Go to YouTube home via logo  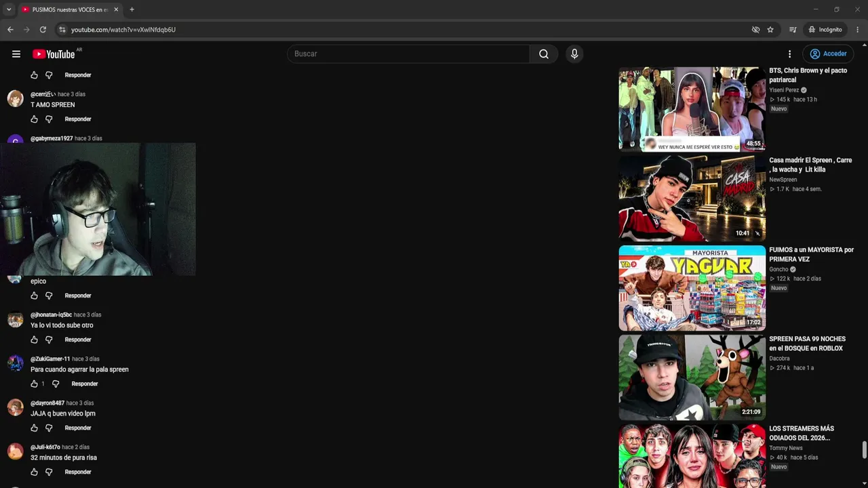coord(54,54)
